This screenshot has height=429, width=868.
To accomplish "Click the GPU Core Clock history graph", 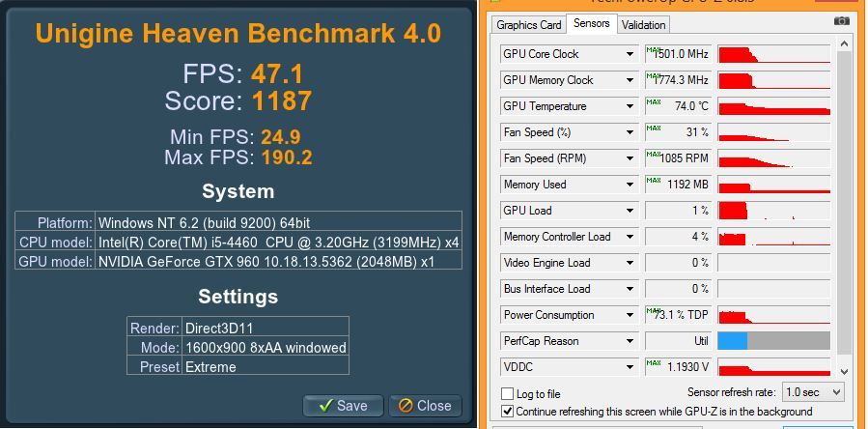I will (774, 54).
